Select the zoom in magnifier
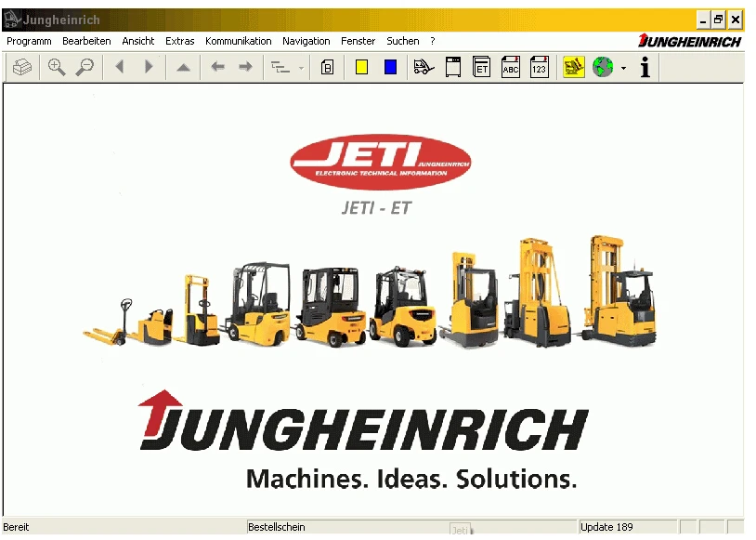 click(x=57, y=67)
